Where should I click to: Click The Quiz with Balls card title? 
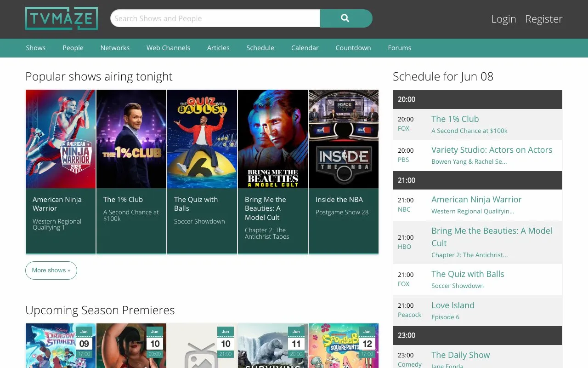[x=196, y=204]
